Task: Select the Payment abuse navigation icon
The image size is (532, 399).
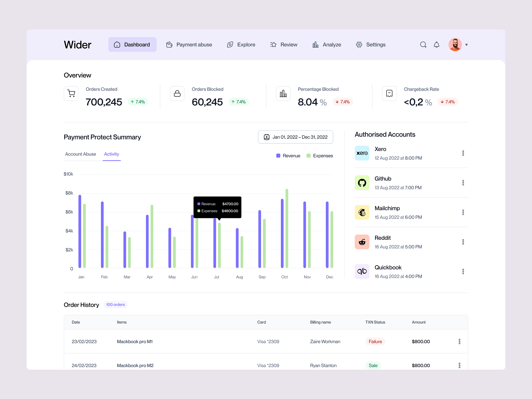Action: pos(169,44)
